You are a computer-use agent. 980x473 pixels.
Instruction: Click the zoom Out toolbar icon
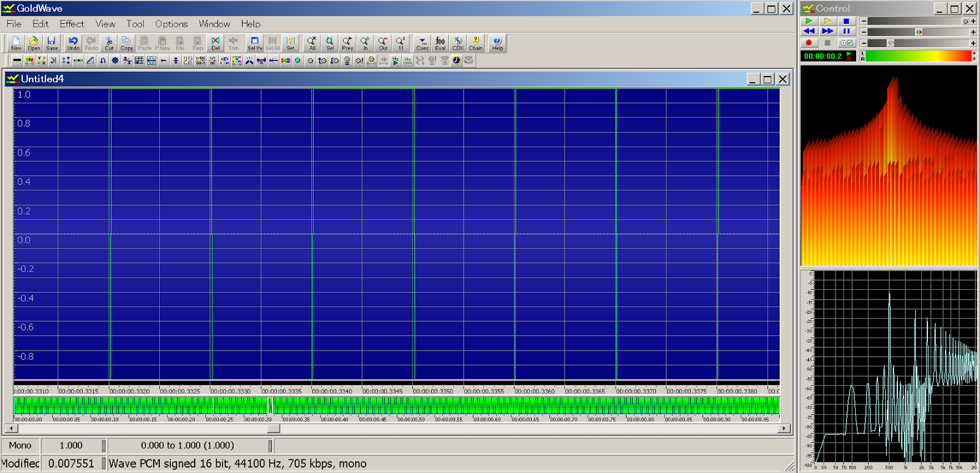[x=383, y=43]
